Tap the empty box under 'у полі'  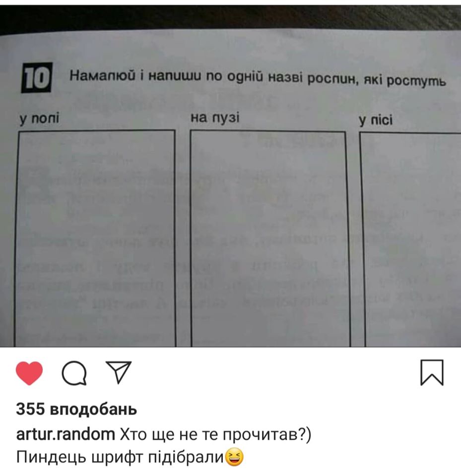point(95,238)
